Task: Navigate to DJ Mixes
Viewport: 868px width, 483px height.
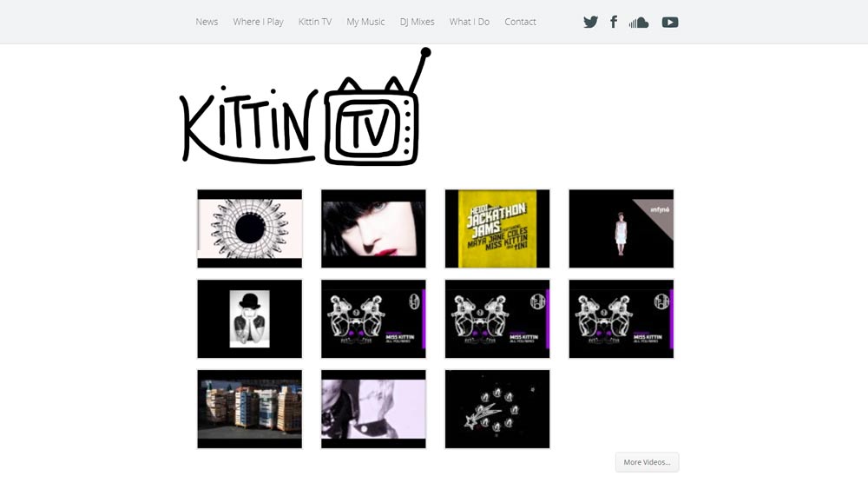Action: tap(417, 22)
